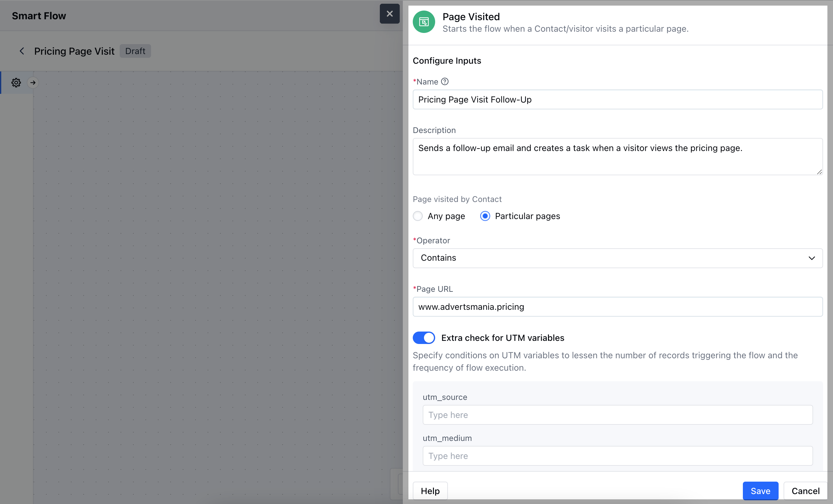This screenshot has width=833, height=504.
Task: Click the Name input field
Action: [618, 99]
